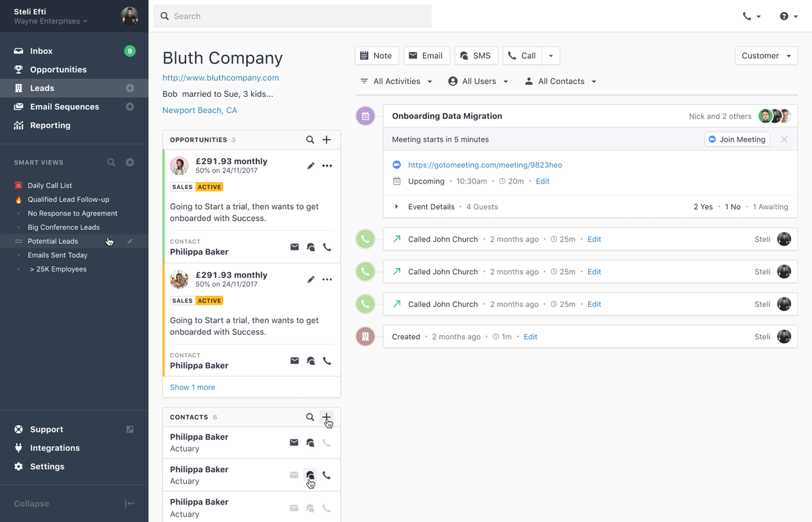Open No Response to Agreement view
The height and width of the screenshot is (522, 812).
[x=72, y=213]
